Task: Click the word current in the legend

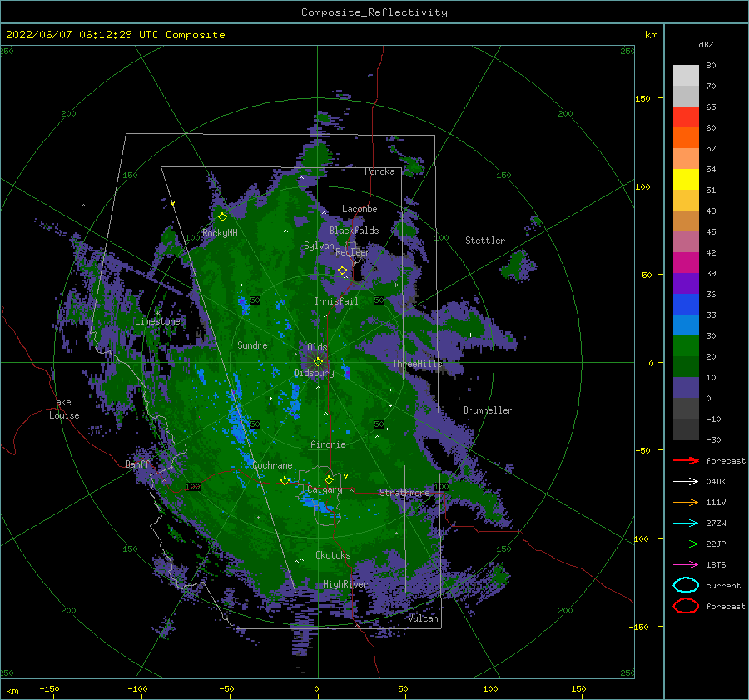Action: coord(723,585)
